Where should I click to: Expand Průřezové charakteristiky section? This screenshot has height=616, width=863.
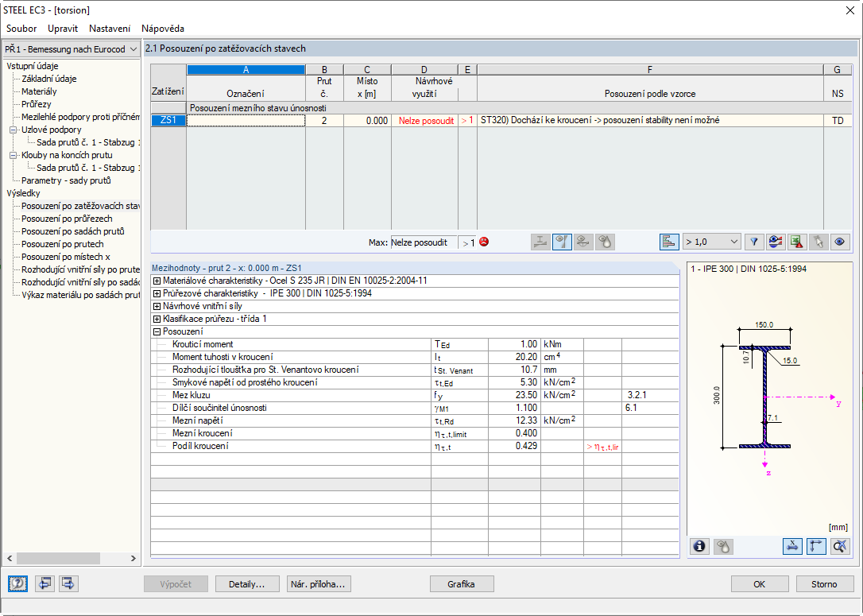pos(157,293)
